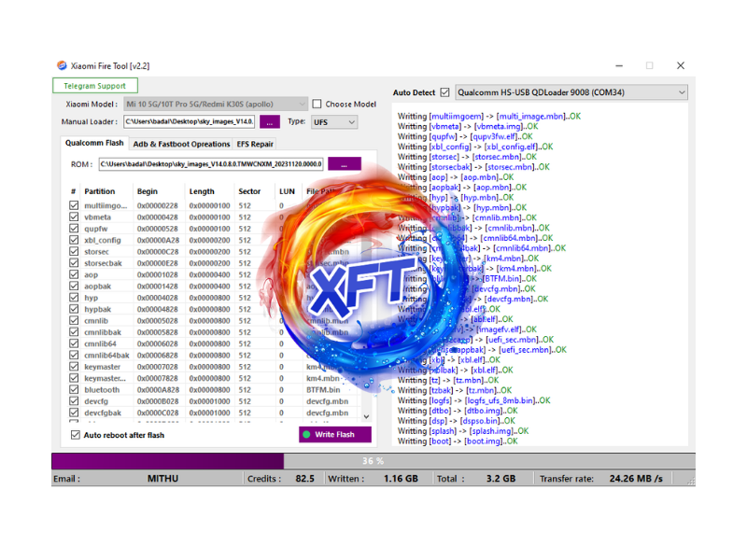The width and height of the screenshot is (747, 560).
Task: Click log line Writting [vbmeta] vbmeta.img
Action: tap(468, 126)
